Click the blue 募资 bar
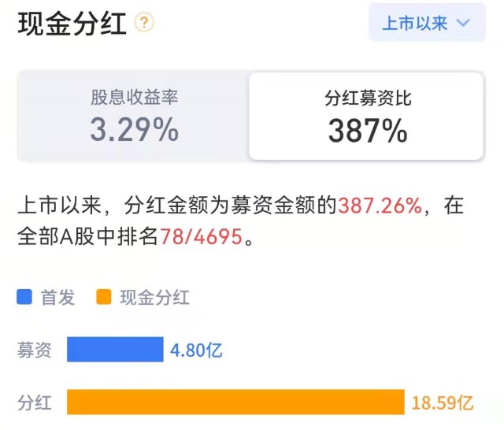Image resolution: width=504 pixels, height=430 pixels. click(115, 350)
